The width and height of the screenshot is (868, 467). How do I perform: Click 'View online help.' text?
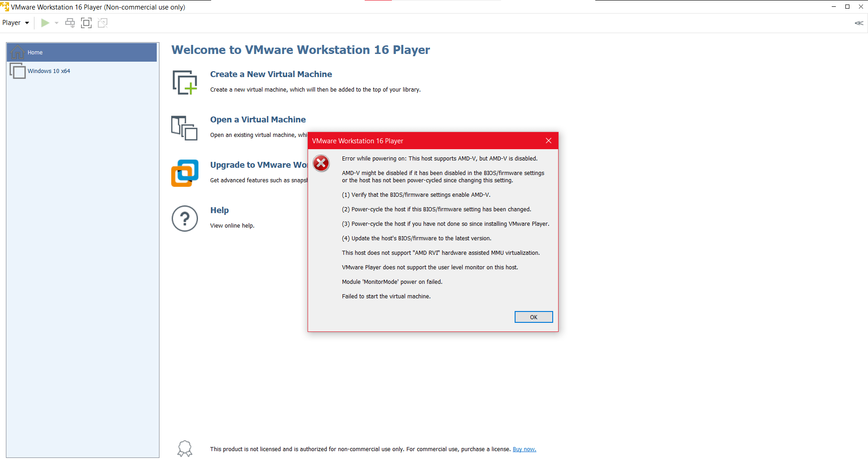(x=232, y=226)
